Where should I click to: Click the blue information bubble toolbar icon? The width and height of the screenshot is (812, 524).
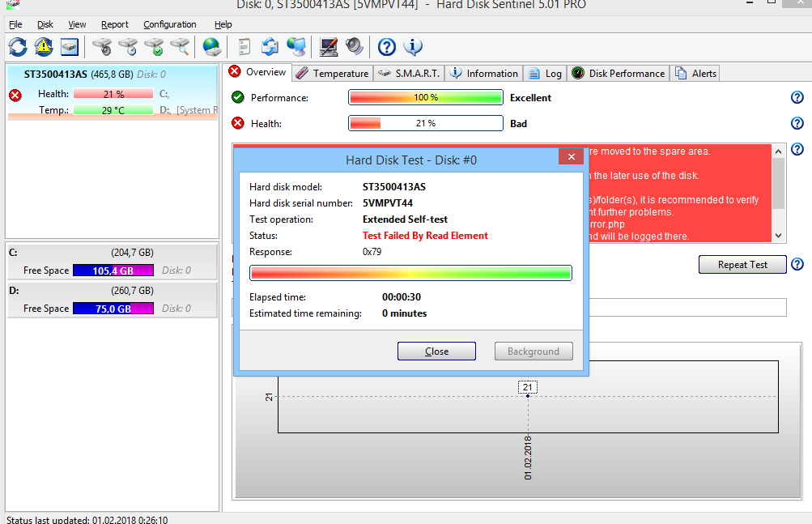[x=413, y=47]
